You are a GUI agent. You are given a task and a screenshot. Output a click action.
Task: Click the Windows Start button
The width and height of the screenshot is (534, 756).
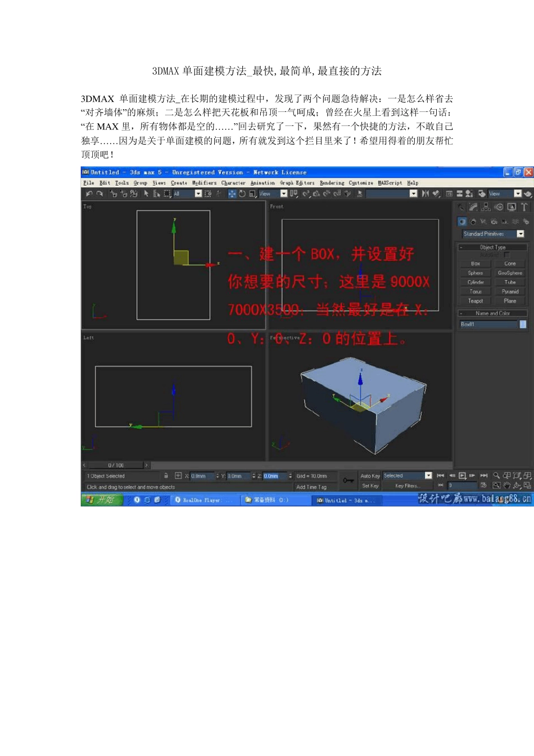pos(102,499)
